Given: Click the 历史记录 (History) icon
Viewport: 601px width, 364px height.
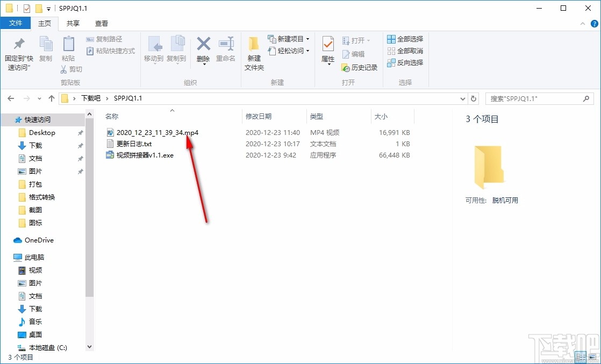Looking at the screenshot, I should (359, 68).
